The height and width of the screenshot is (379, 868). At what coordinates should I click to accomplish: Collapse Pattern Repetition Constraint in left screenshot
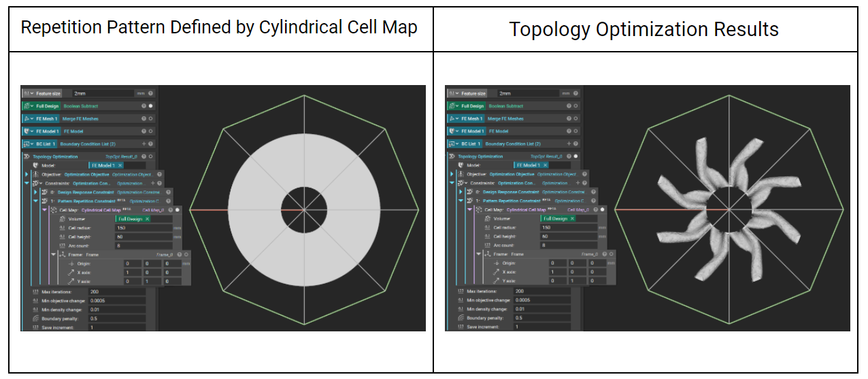35,201
